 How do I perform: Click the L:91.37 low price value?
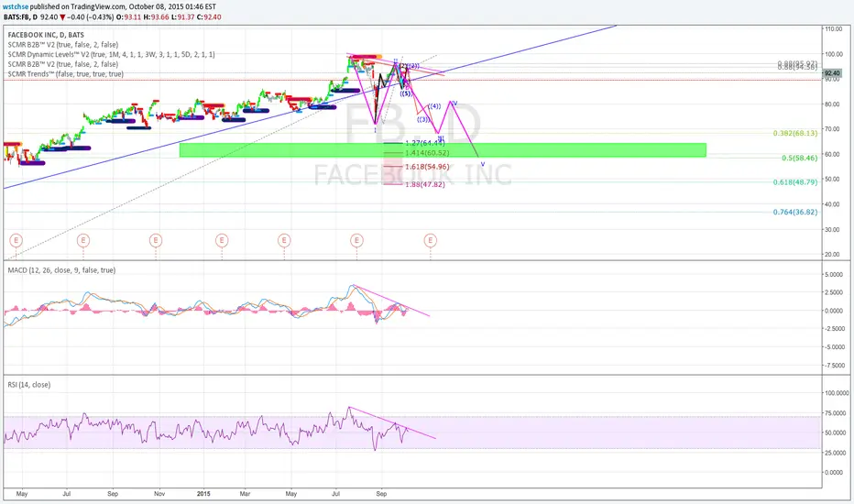click(182, 16)
